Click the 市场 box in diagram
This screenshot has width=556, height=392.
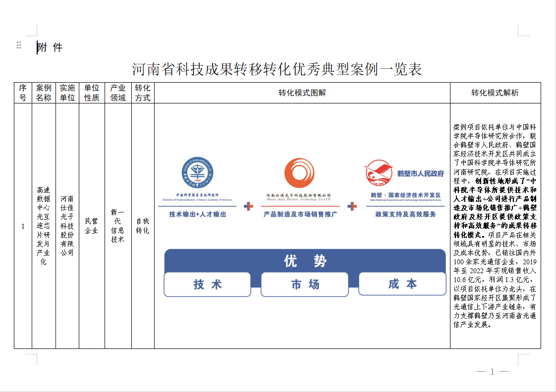click(305, 285)
